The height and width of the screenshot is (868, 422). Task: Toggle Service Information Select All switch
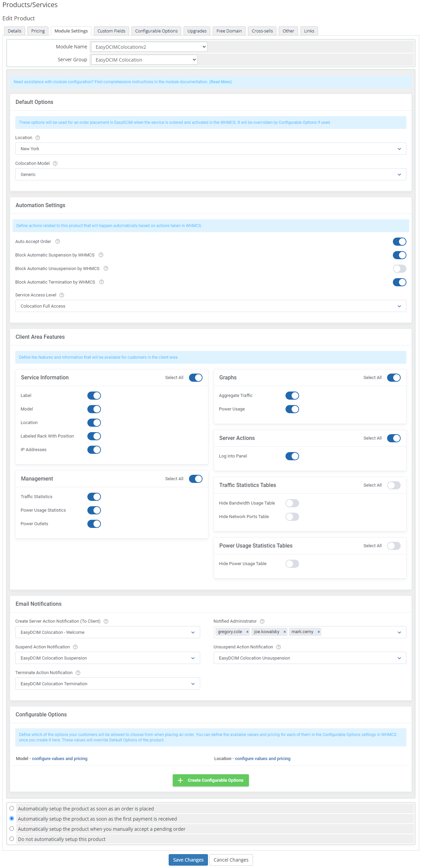195,378
